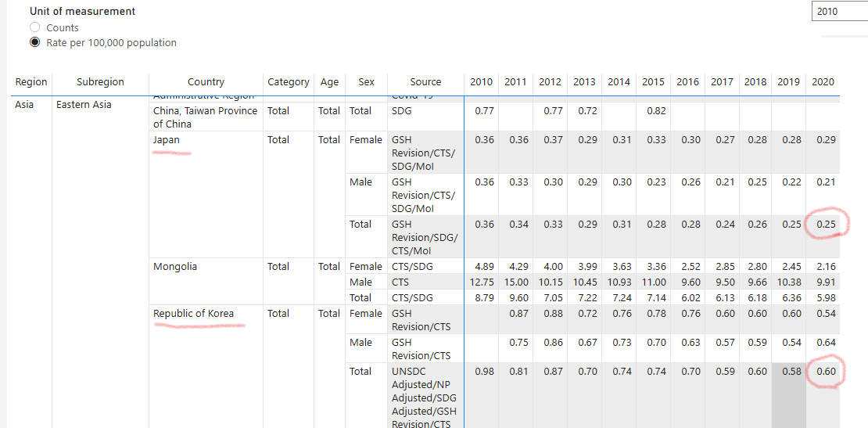Sort table by the 2020 column header
The image size is (868, 428).
tap(823, 82)
